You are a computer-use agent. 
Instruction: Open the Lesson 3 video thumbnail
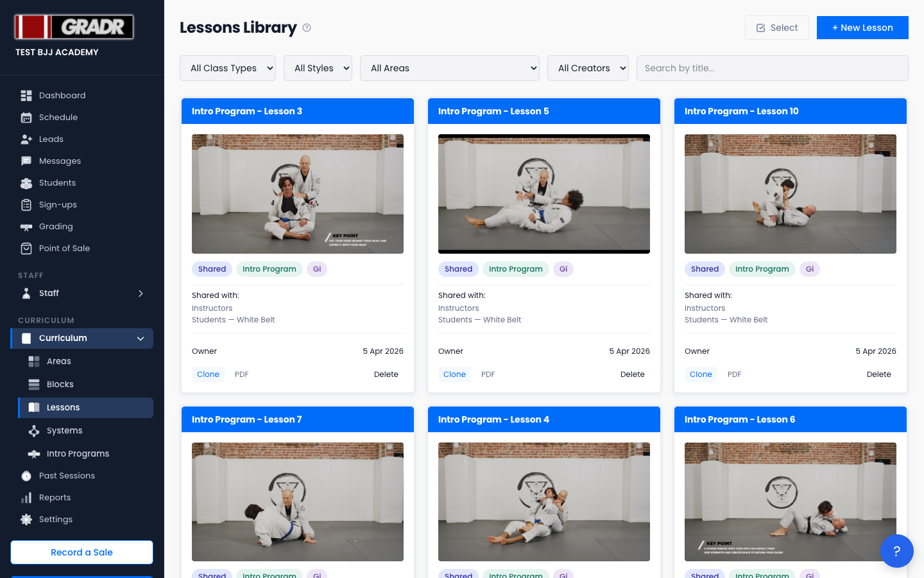point(298,194)
